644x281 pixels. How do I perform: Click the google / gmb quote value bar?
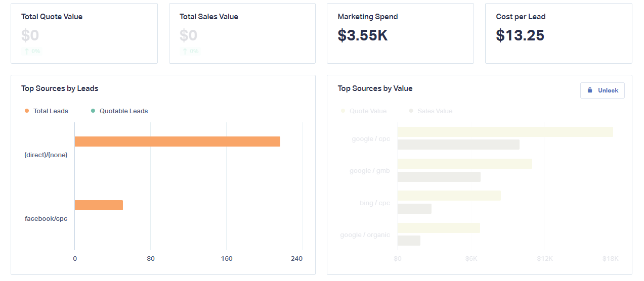[464, 164]
